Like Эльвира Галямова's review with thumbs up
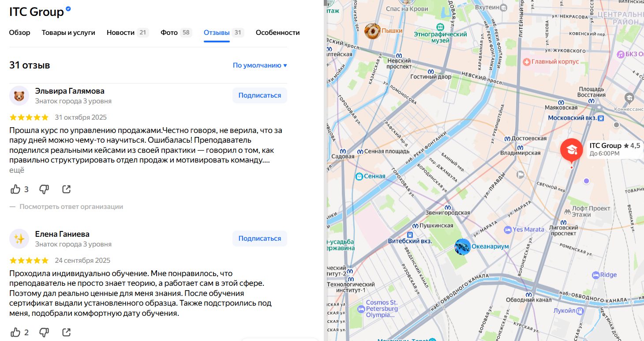 tap(15, 189)
